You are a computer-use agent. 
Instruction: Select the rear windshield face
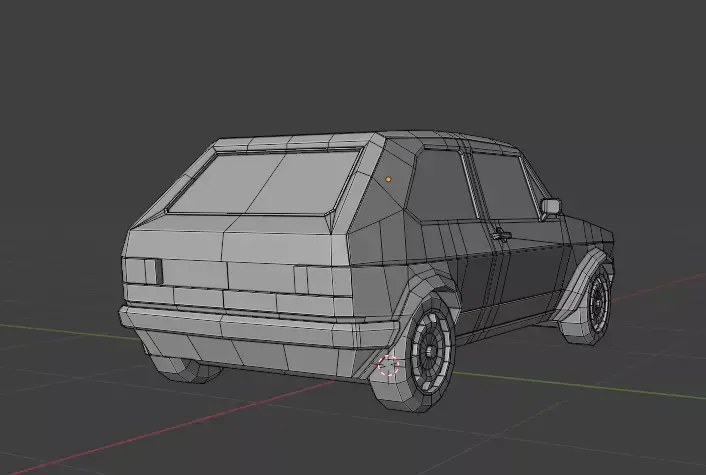(x=265, y=182)
